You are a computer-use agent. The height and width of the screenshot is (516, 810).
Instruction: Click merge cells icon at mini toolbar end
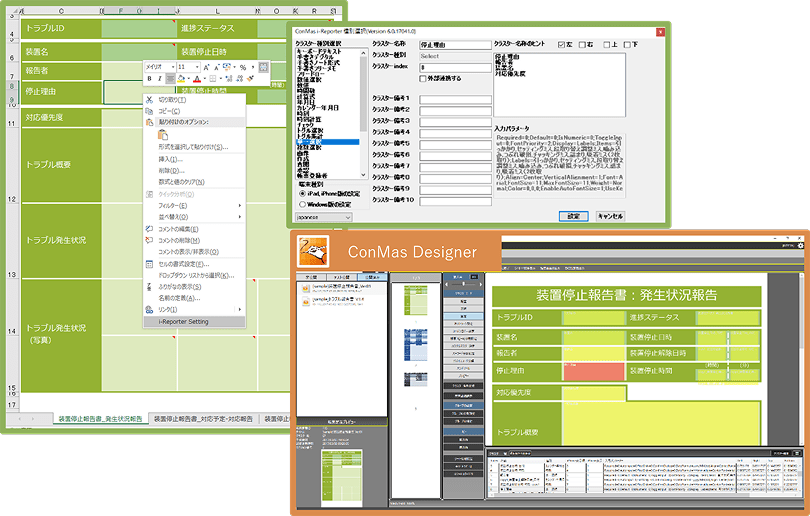[263, 67]
